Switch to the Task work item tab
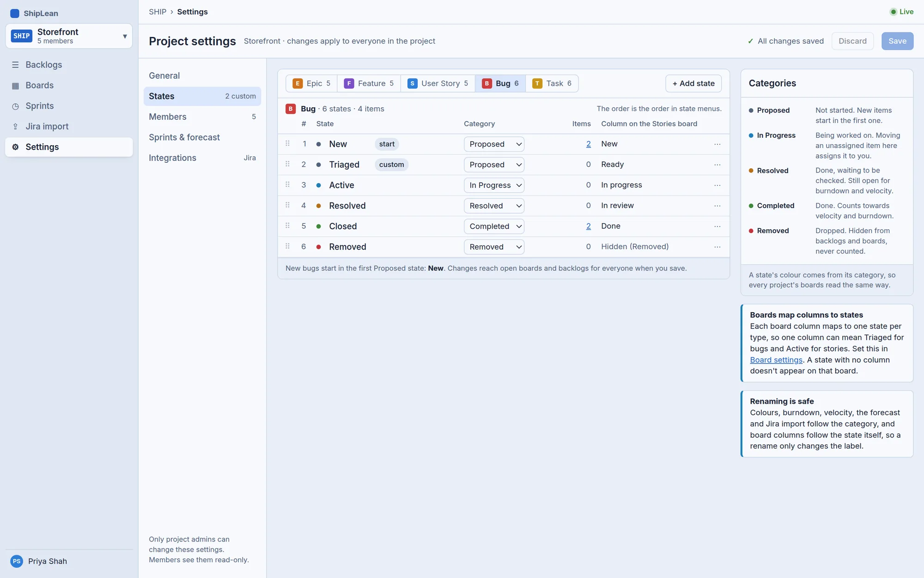 552,83
